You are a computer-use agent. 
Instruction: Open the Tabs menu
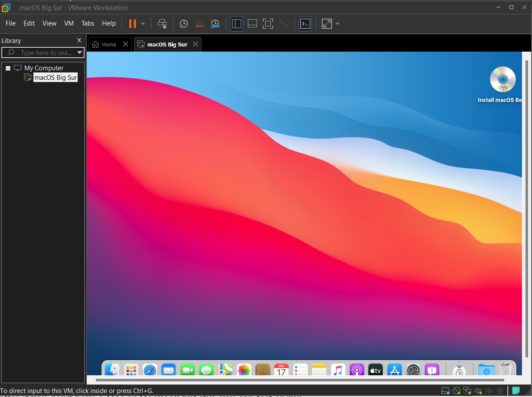point(88,23)
